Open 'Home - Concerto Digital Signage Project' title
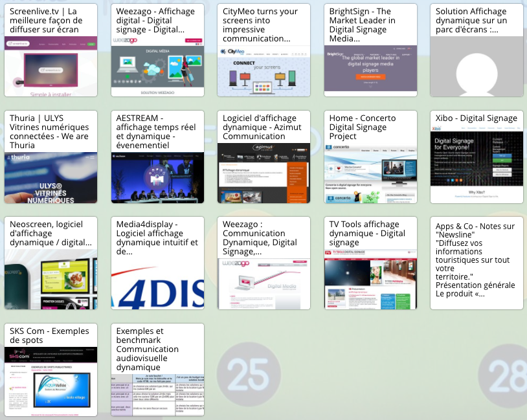The image size is (527, 420). [x=363, y=127]
